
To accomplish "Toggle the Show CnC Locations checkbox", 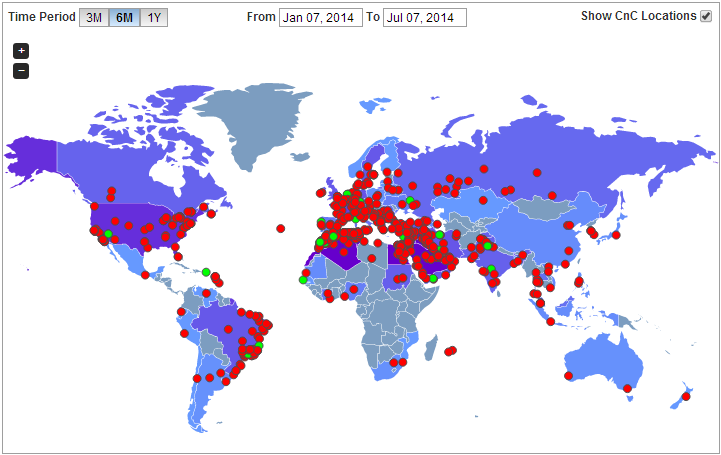I will click(706, 16).
